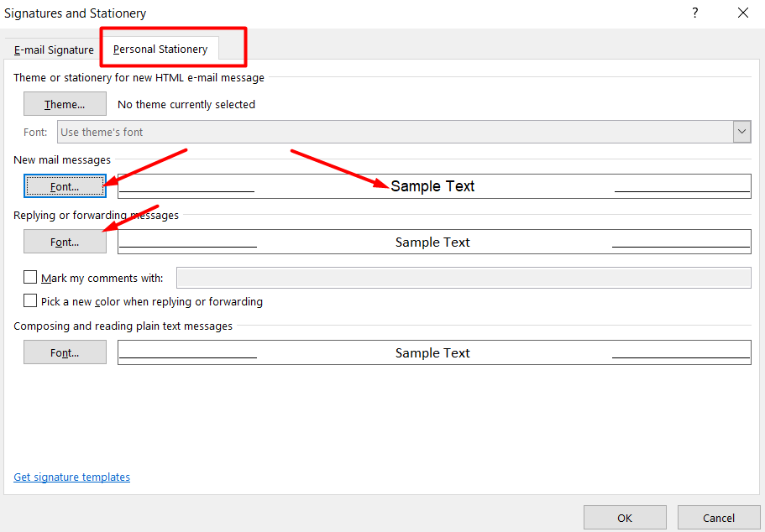Dismiss the dialog with Cancel
This screenshot has height=532, width=765.
719,517
